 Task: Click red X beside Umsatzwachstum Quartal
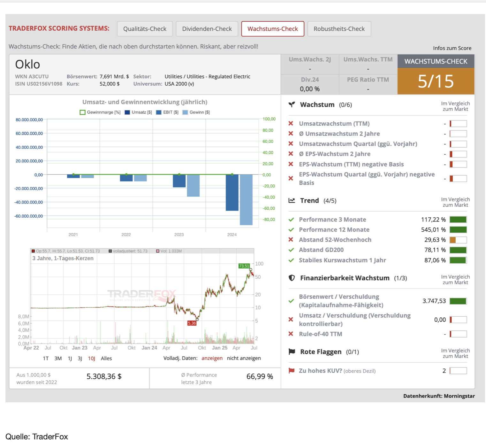tap(291, 144)
